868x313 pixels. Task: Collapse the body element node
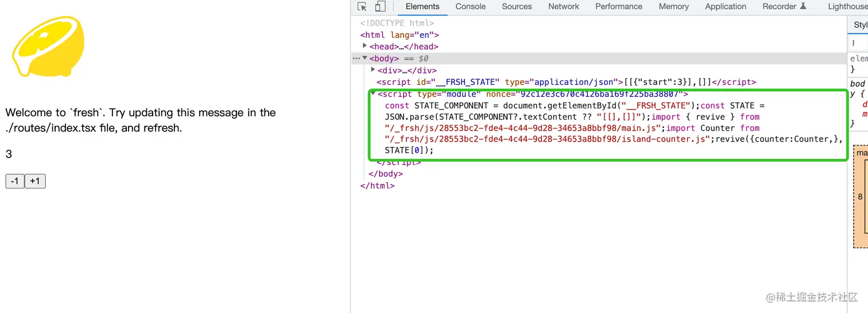(x=365, y=58)
